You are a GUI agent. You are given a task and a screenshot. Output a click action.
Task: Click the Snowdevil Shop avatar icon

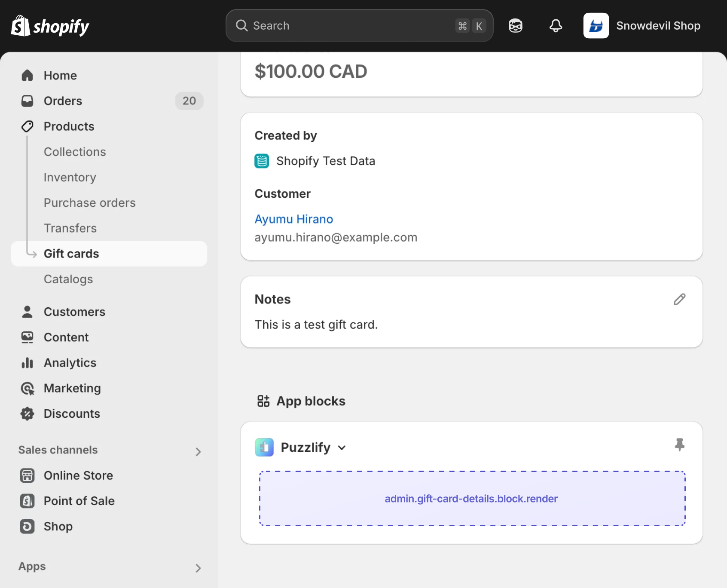point(596,26)
